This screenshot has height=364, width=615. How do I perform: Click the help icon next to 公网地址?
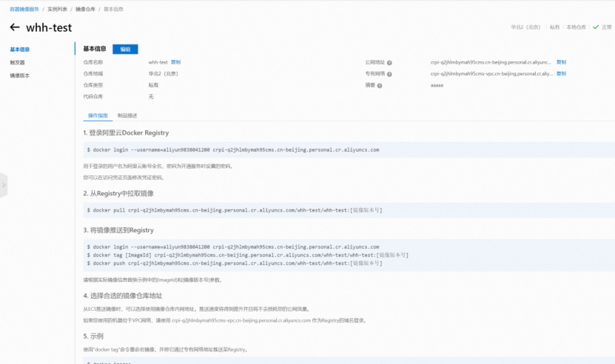tap(389, 63)
